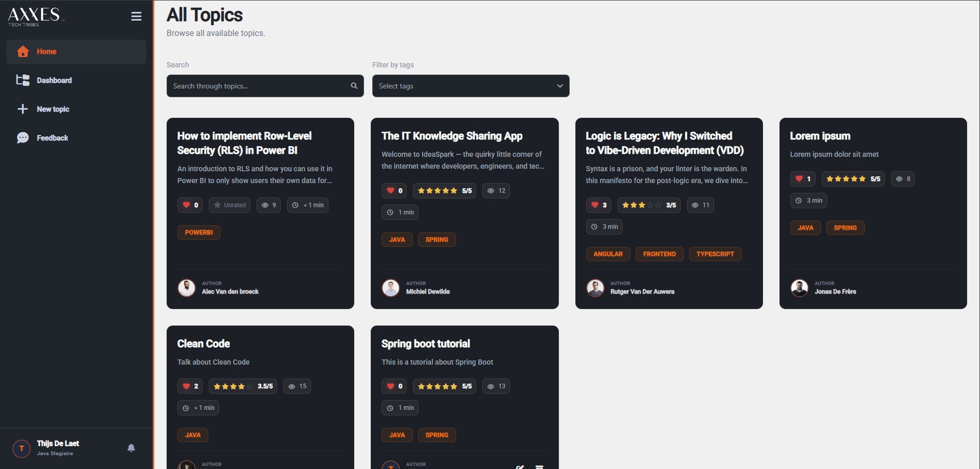Click Alec Van den broeck's avatar
Viewport: 980px width, 469px height.
click(187, 288)
